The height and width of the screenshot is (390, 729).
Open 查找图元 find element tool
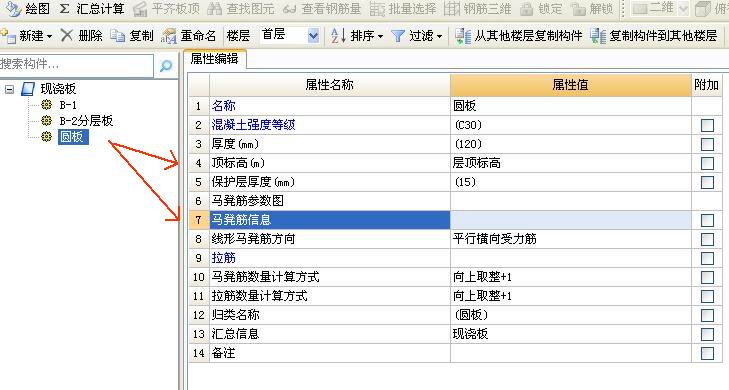[240, 8]
